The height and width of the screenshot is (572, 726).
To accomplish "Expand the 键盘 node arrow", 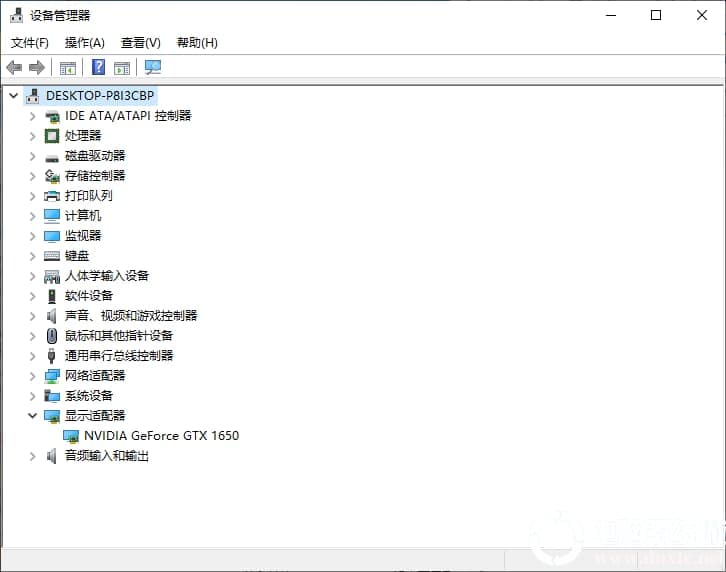I will (32, 256).
